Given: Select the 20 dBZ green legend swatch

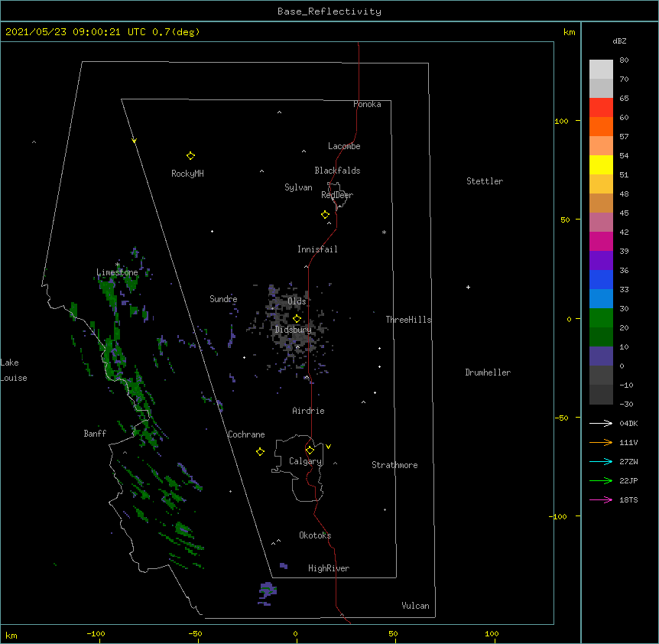Looking at the screenshot, I should (601, 318).
